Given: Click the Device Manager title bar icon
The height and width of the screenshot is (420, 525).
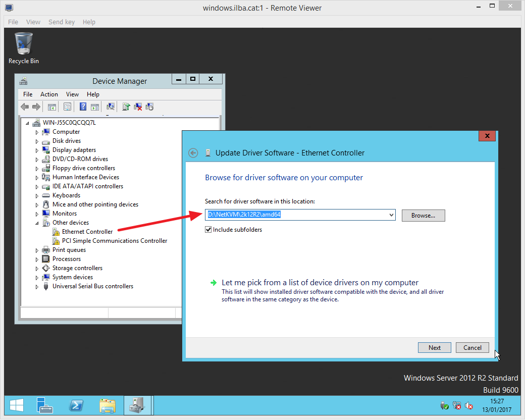Looking at the screenshot, I should coord(23,81).
